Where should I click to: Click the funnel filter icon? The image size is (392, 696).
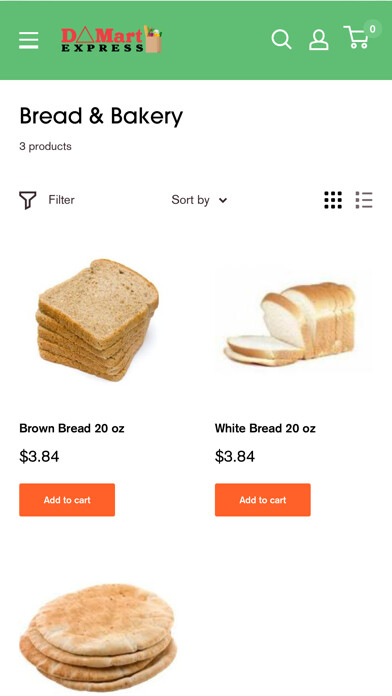coord(28,200)
